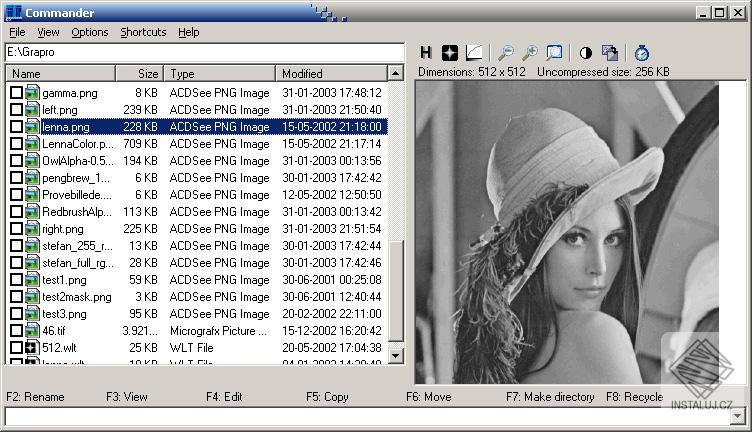
Task: Click the histogram 'H' toolbar icon
Action: tap(426, 52)
